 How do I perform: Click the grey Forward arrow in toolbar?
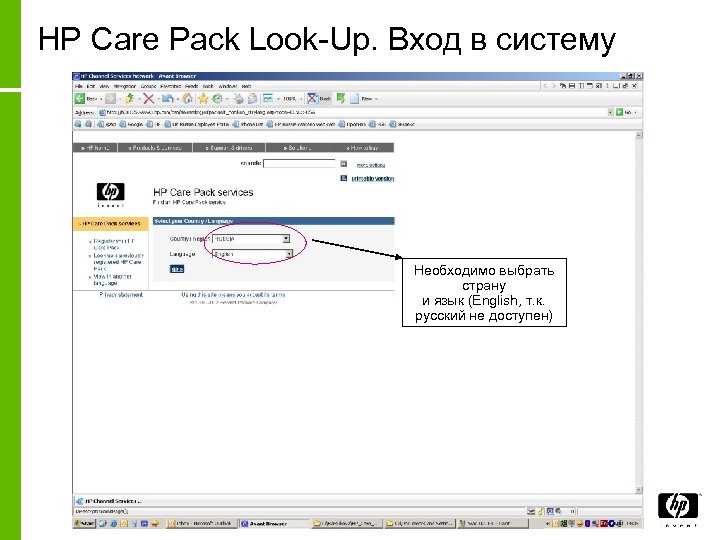(x=110, y=99)
